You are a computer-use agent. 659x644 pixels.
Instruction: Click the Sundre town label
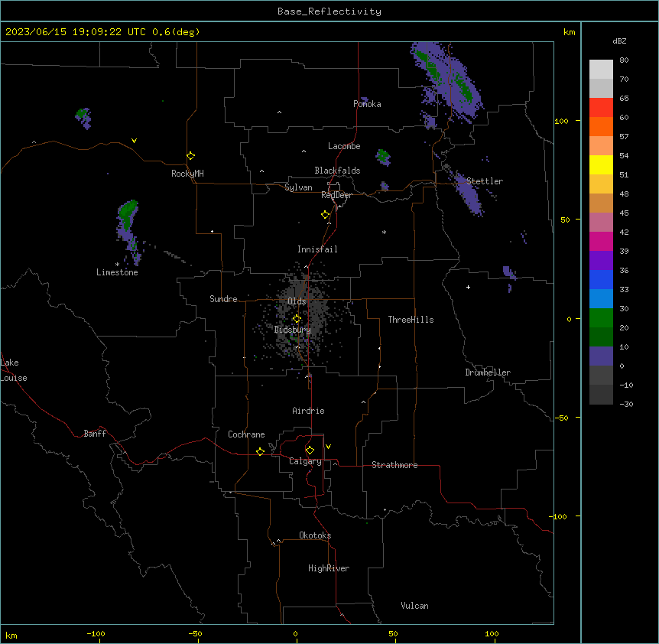[x=223, y=299]
